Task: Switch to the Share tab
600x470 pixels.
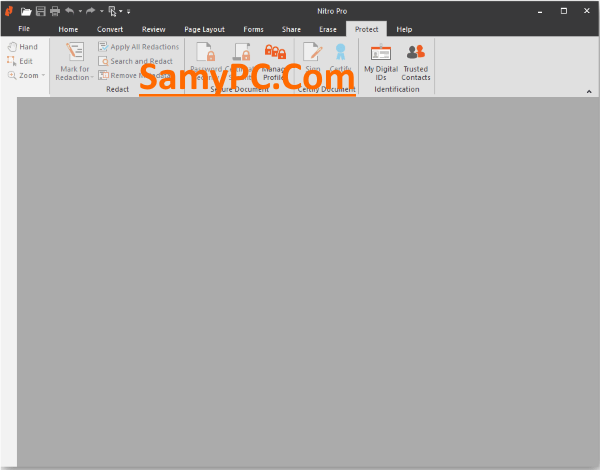Action: 291,29
